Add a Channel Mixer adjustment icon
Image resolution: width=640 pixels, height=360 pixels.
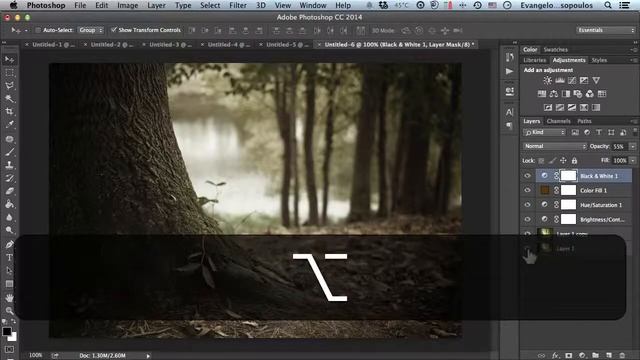tap(589, 94)
